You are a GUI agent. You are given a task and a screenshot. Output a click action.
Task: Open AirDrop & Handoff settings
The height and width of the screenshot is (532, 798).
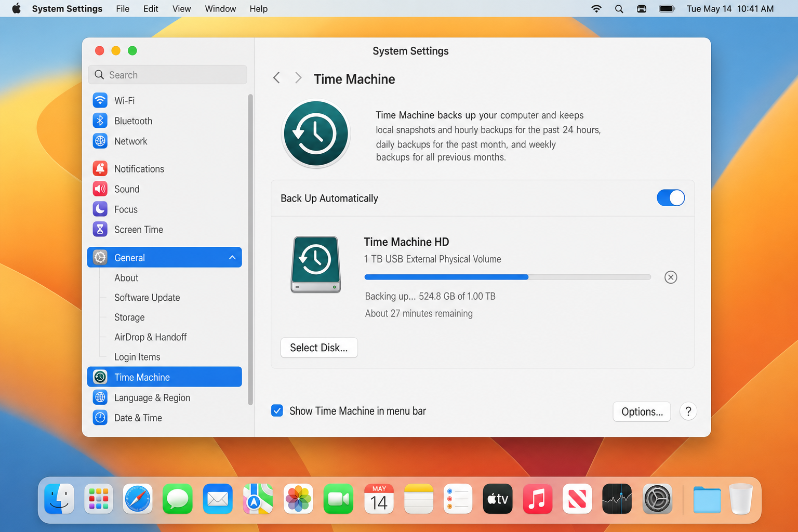[150, 337]
